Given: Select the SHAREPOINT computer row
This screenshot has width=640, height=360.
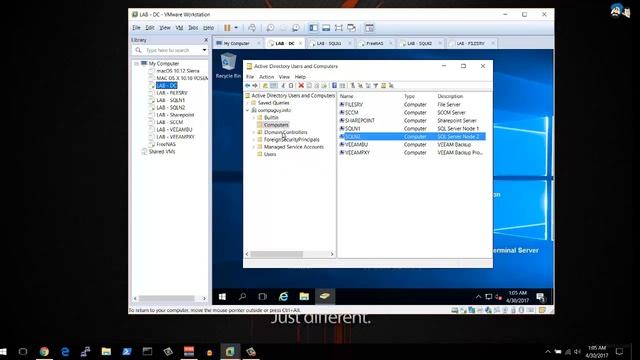Looking at the screenshot, I should [412, 120].
